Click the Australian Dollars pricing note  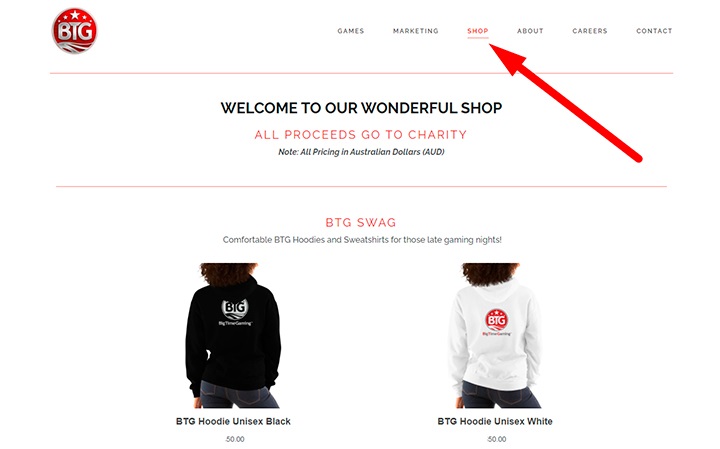point(361,152)
